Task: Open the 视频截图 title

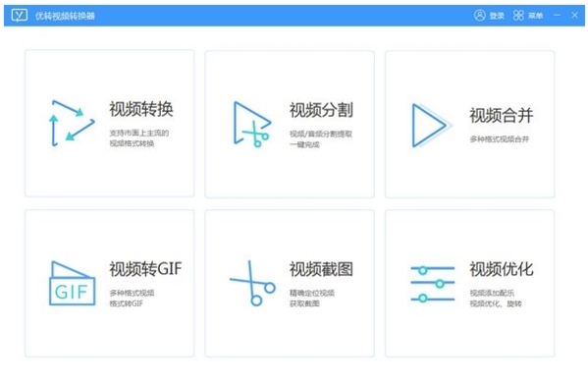Action: point(321,269)
